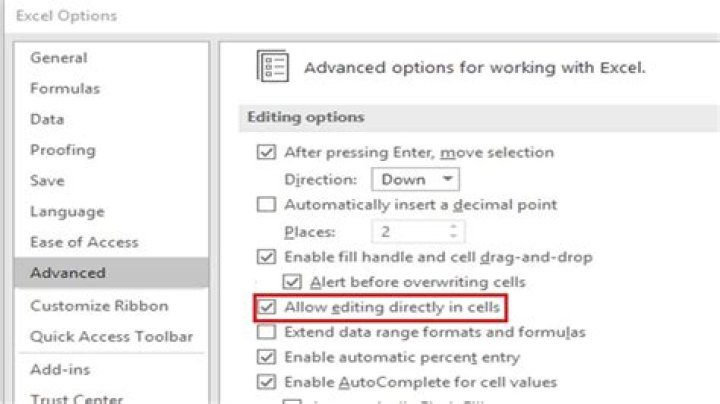Screen dimensions: 720x404
Task: Click the Places spinner arrows
Action: pos(455,232)
